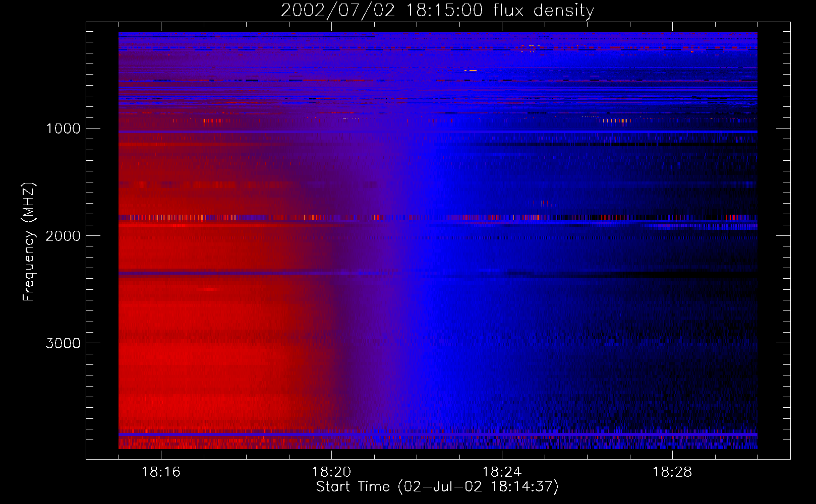
Task: Click the plot title "2002/07/02 18:15:00 flux density"
Action: (437, 11)
